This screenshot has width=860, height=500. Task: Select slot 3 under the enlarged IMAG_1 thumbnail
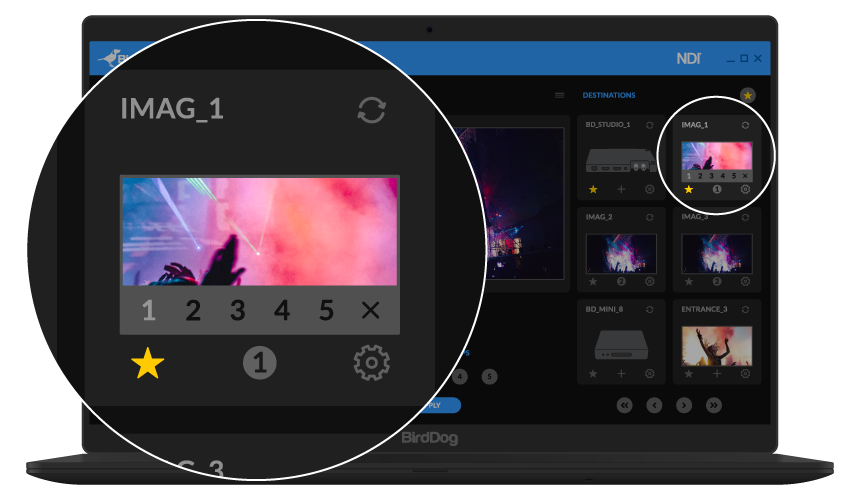[237, 311]
